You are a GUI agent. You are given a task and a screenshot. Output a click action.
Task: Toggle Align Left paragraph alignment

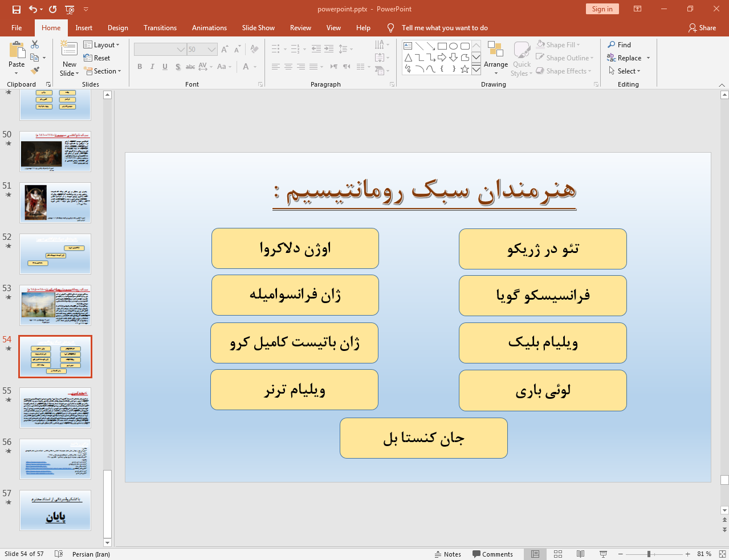click(275, 67)
